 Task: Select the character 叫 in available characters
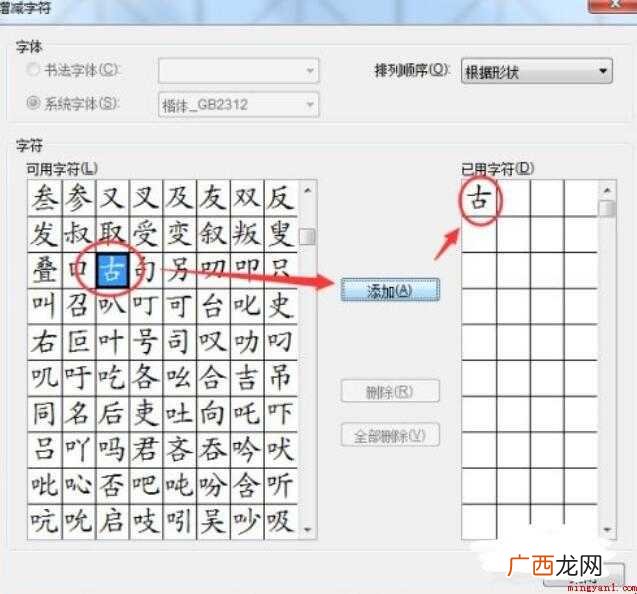[45, 306]
